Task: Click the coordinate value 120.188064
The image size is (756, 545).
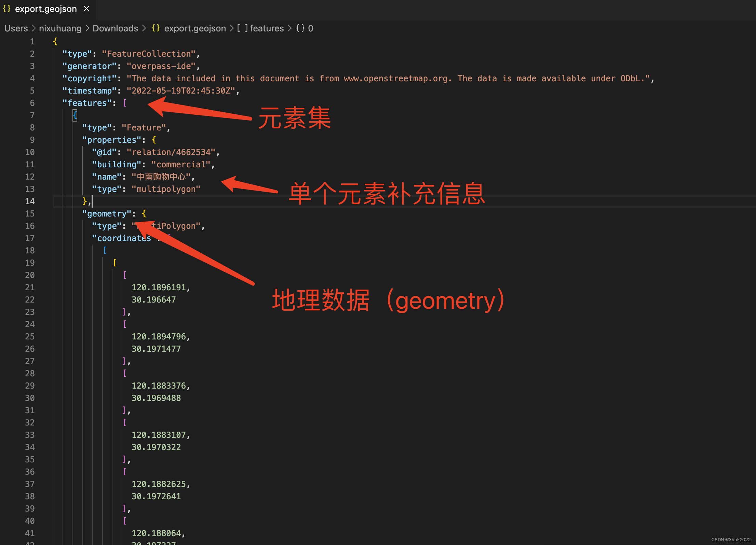Action: point(156,533)
